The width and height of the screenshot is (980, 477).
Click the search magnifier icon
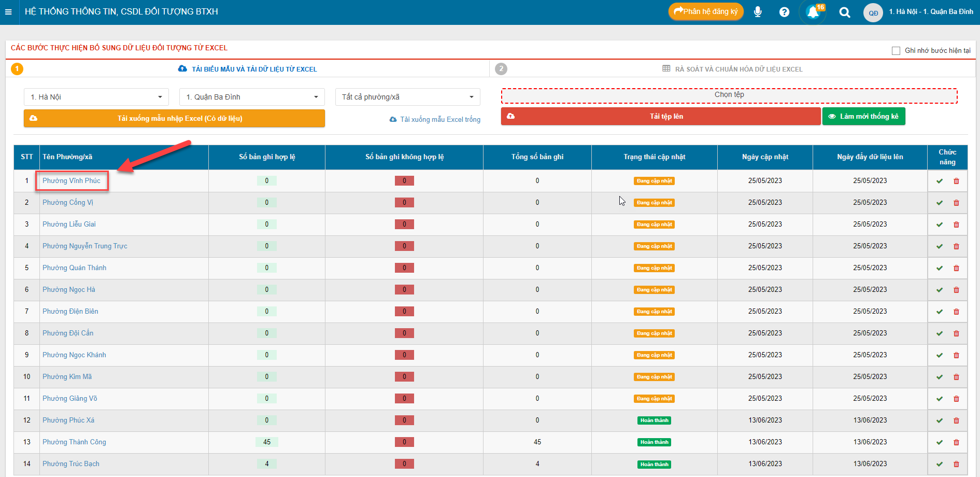coord(844,12)
